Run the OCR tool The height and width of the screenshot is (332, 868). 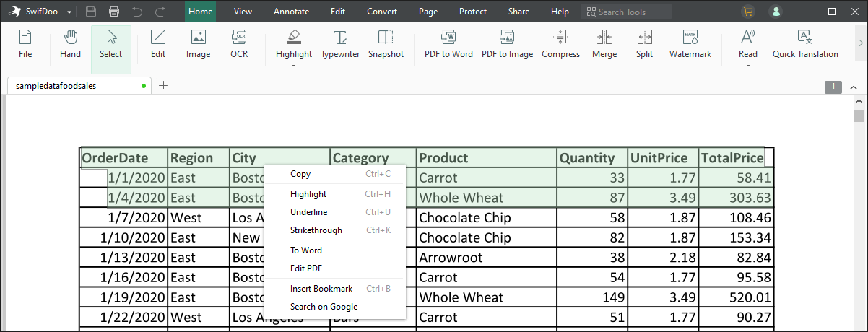[x=239, y=45]
